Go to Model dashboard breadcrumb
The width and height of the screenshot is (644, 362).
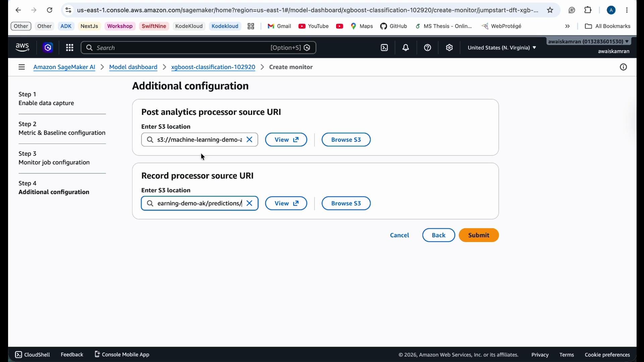click(x=133, y=67)
